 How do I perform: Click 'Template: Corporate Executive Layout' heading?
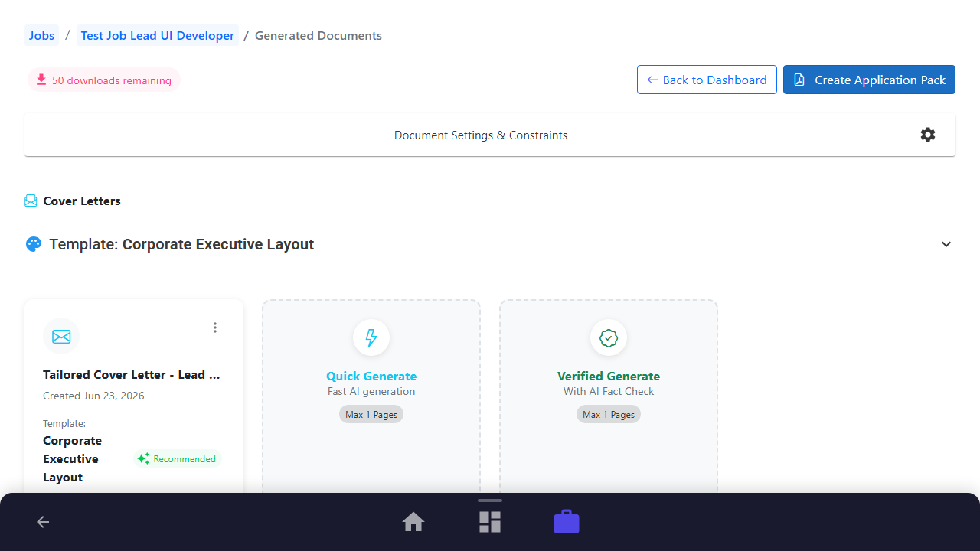tap(181, 244)
